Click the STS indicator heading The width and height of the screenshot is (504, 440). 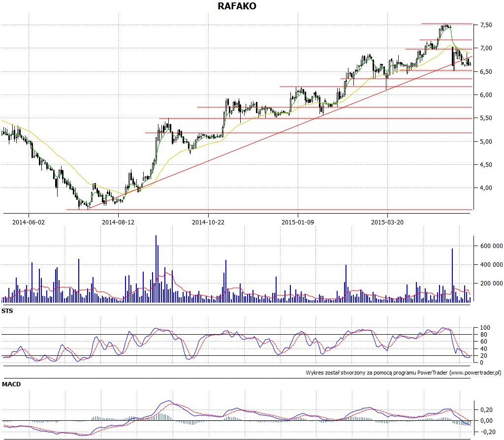pos(7,311)
